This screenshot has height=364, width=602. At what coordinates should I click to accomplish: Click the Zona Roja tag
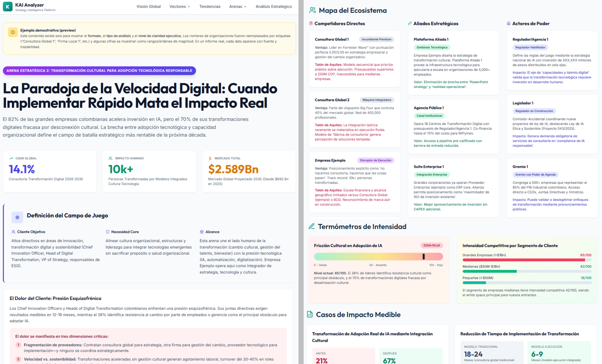coord(431,245)
